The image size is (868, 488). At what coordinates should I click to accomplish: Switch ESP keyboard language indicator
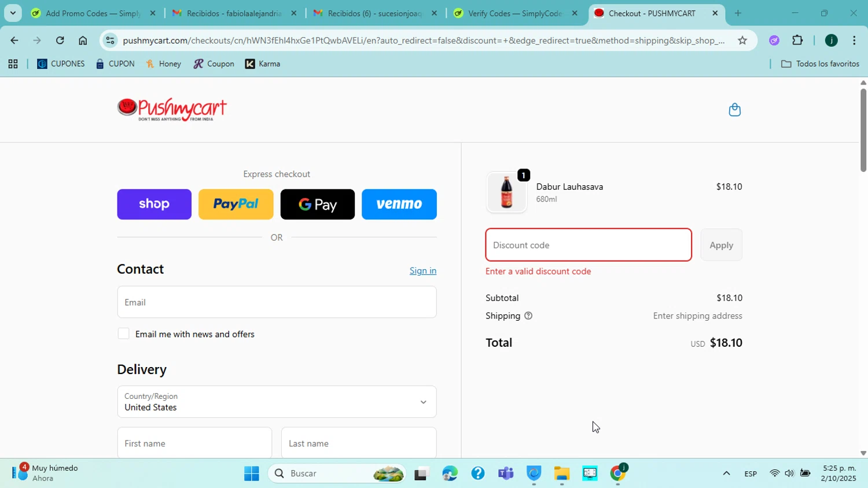pos(751,474)
